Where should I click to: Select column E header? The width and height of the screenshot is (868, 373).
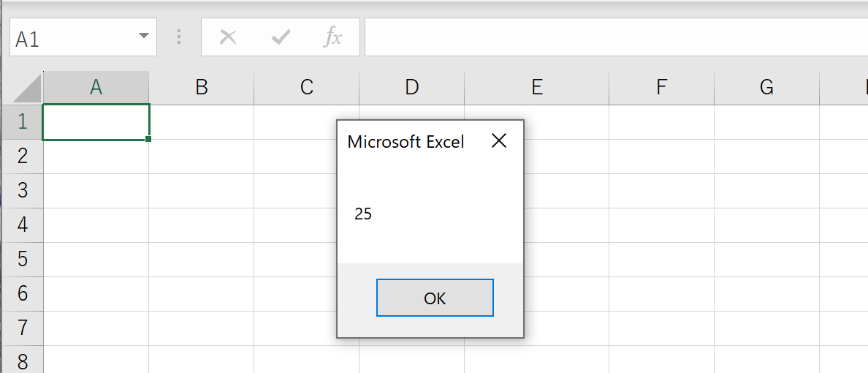(x=537, y=87)
